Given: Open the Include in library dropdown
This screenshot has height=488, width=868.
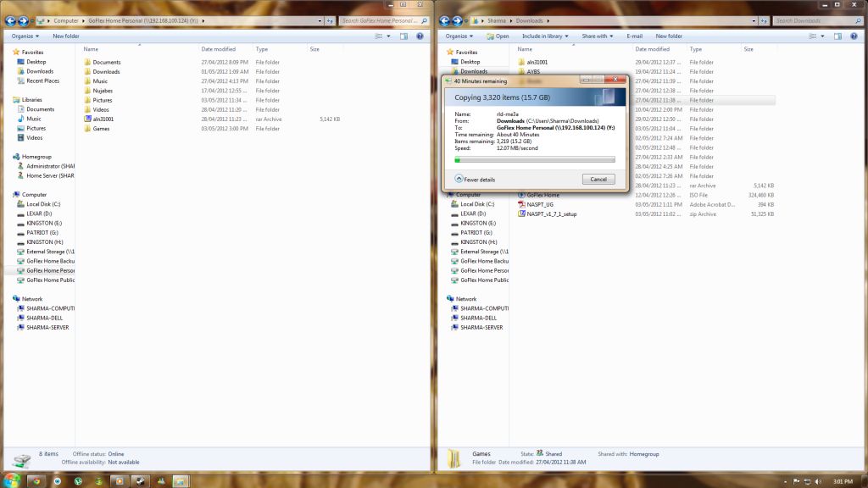Looking at the screenshot, I should [545, 36].
